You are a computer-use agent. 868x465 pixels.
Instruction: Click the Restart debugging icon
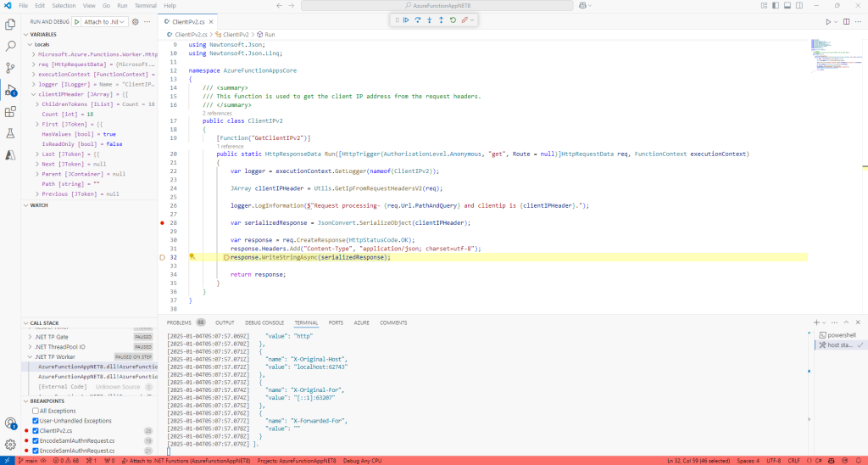click(x=453, y=20)
